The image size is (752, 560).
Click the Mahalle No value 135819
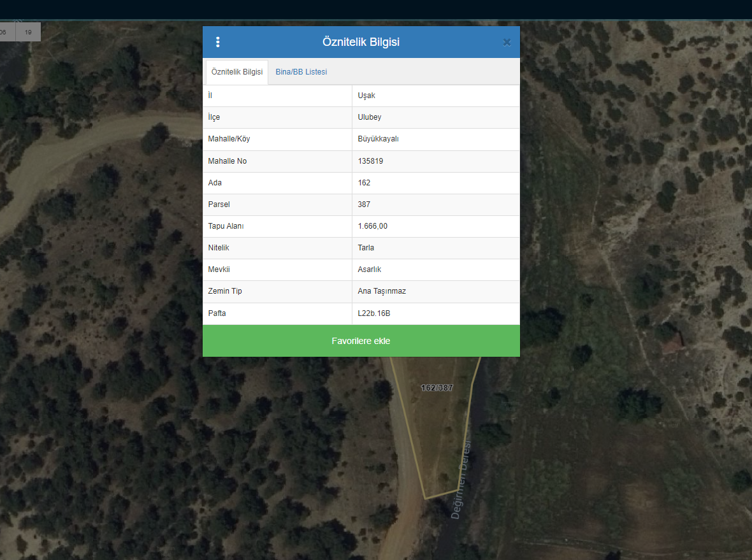tap(370, 161)
